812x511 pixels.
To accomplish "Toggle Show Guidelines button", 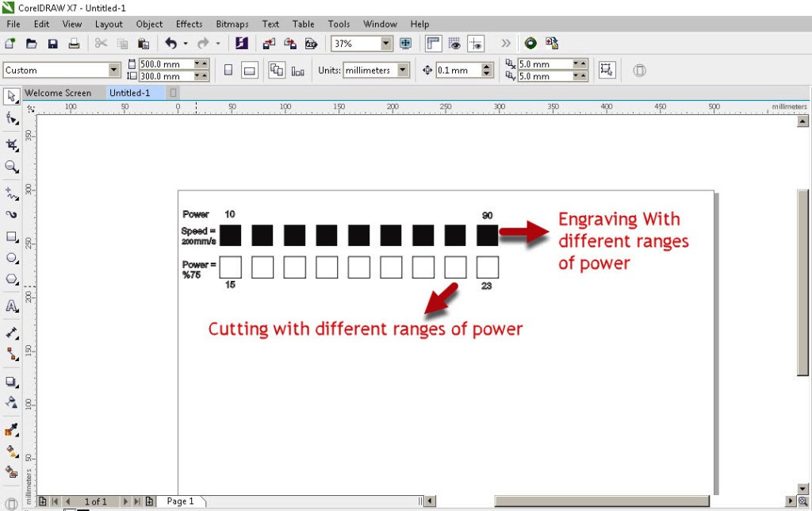I will [476, 44].
